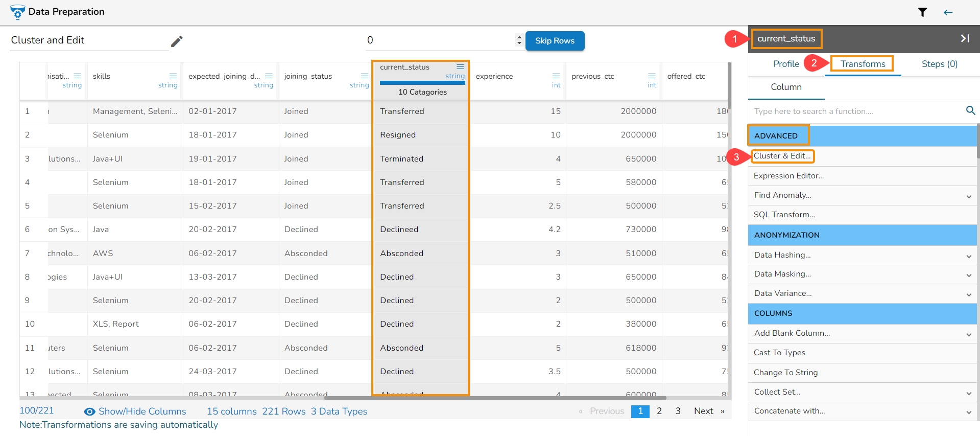The height and width of the screenshot is (436, 980).
Task: Expand the Data Hashing option
Action: pyautogui.click(x=968, y=256)
